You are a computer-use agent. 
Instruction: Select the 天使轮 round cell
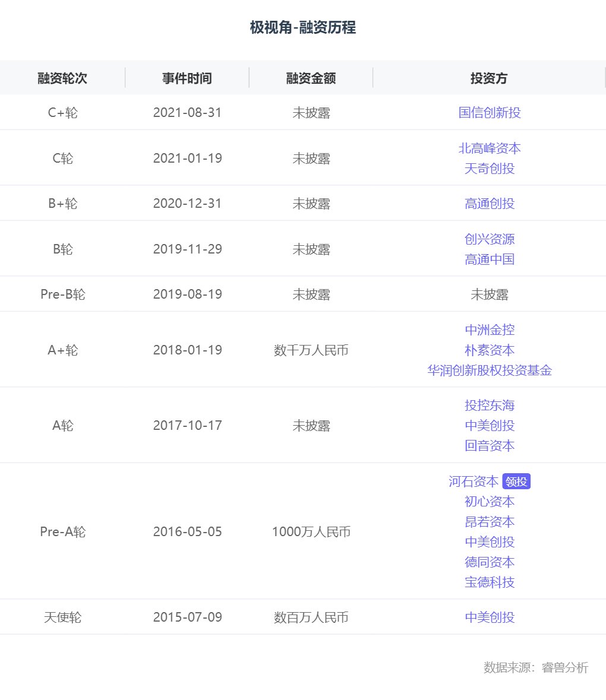pos(62,617)
